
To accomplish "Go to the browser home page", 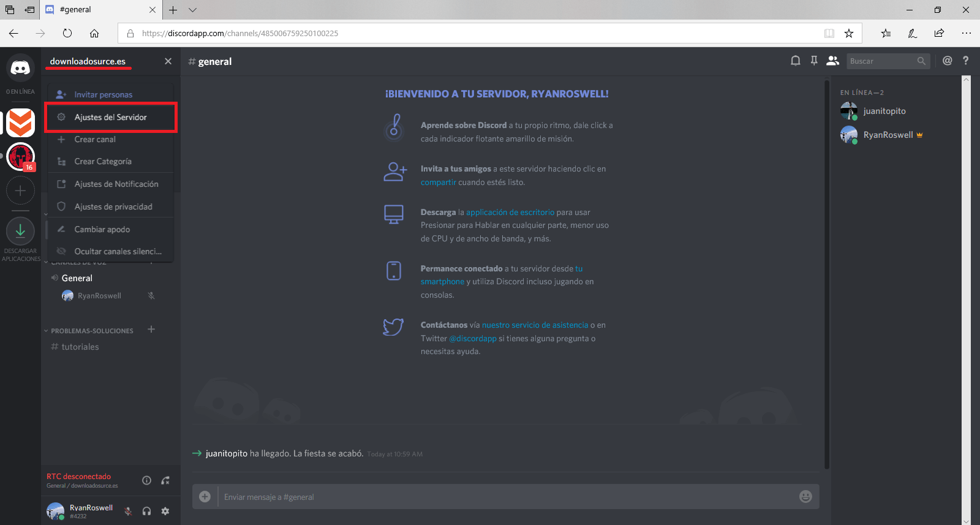I will tap(94, 33).
